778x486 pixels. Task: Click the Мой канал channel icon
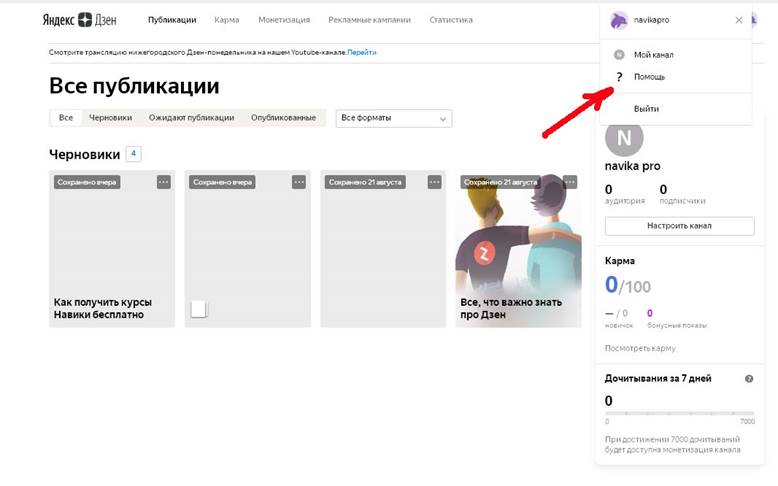[619, 54]
